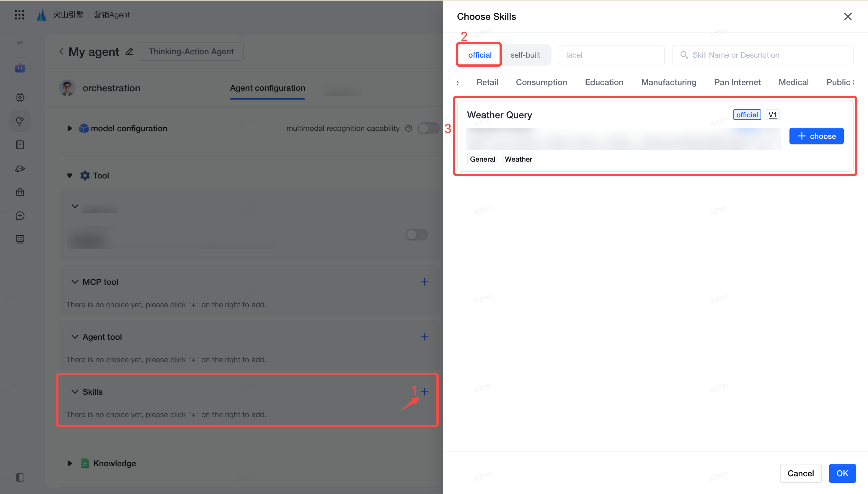The image size is (868, 494).
Task: Open the robot agent sidebar icon
Action: coord(20,68)
